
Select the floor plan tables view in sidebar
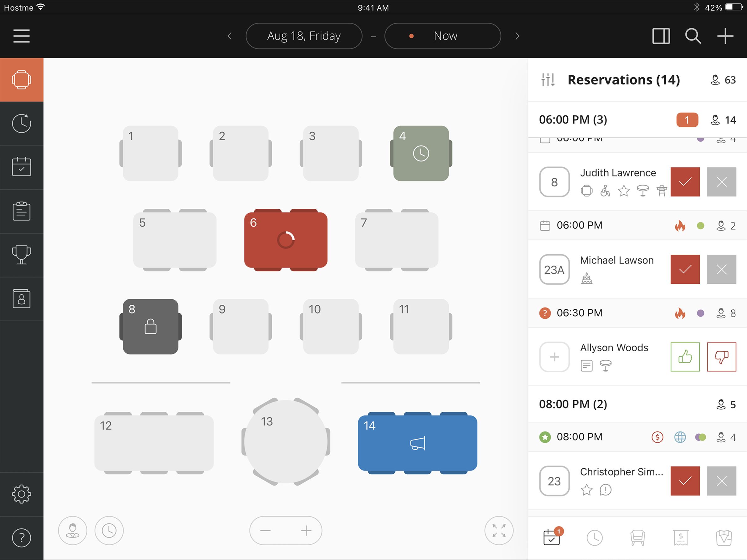point(22,80)
